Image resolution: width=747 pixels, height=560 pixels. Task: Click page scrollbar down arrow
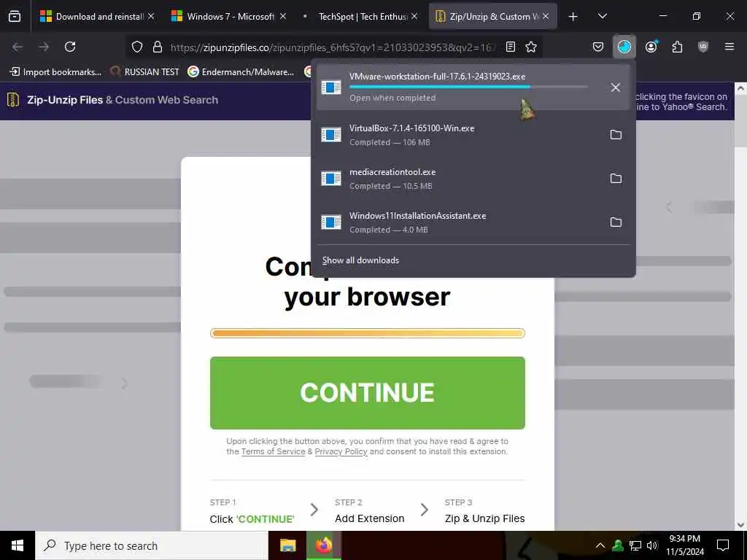740,525
